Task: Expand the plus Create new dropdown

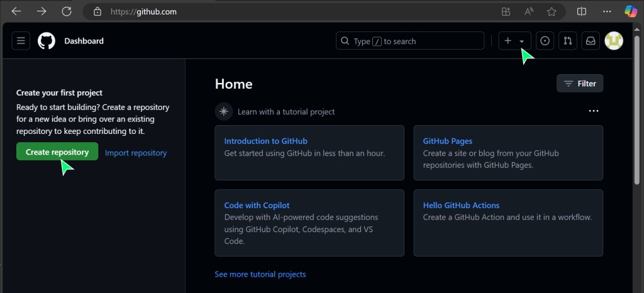Action: click(514, 41)
